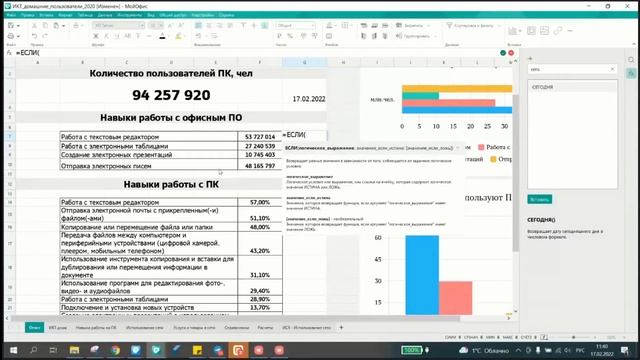This screenshot has width=640, height=360.
Task: Click the insert chart icon
Action: click(x=512, y=31)
